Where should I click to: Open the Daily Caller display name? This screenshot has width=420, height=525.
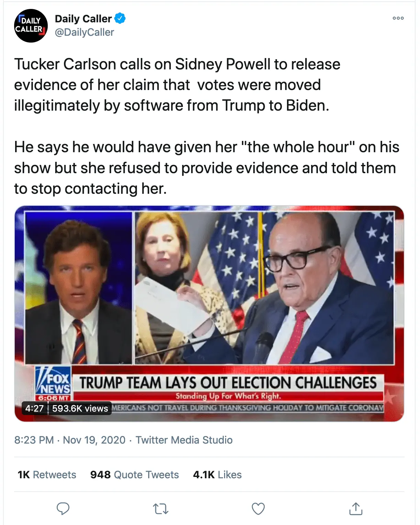(x=83, y=19)
